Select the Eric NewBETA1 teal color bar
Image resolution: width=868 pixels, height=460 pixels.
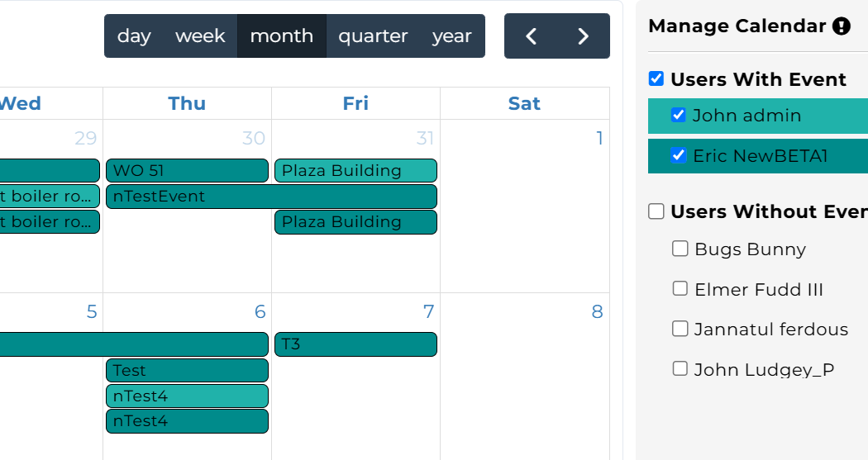click(x=758, y=156)
